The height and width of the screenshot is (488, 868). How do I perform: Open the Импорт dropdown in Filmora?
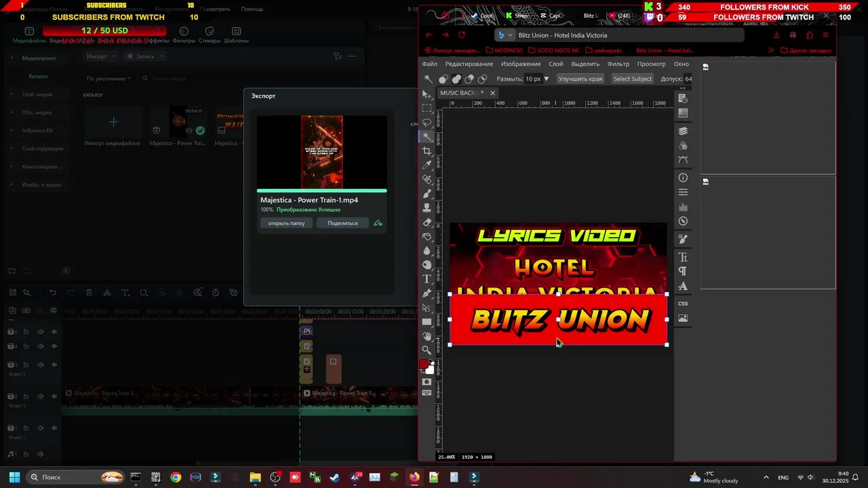[101, 56]
